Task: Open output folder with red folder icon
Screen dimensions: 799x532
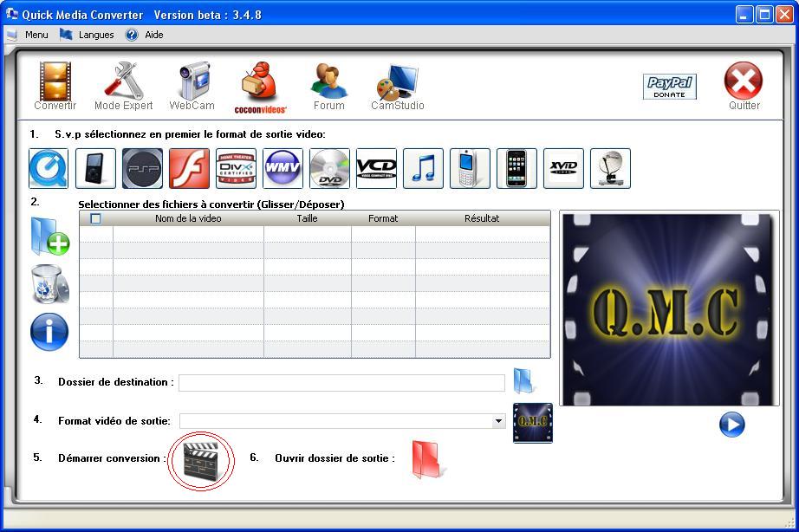Action: coord(428,459)
